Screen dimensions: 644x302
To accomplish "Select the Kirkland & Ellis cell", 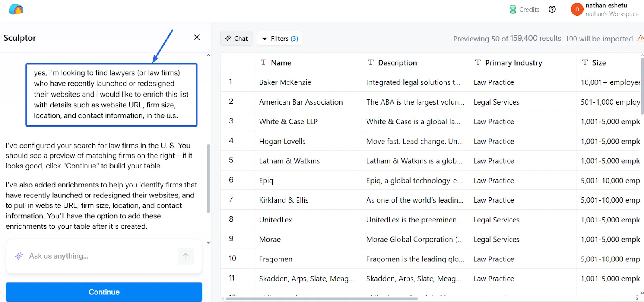I will click(x=308, y=200).
